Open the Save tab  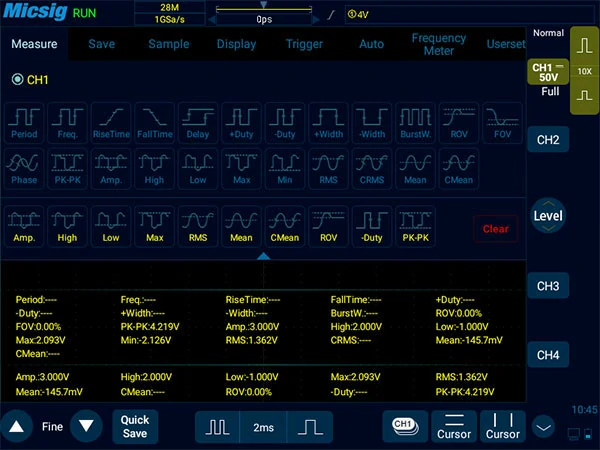click(x=101, y=44)
